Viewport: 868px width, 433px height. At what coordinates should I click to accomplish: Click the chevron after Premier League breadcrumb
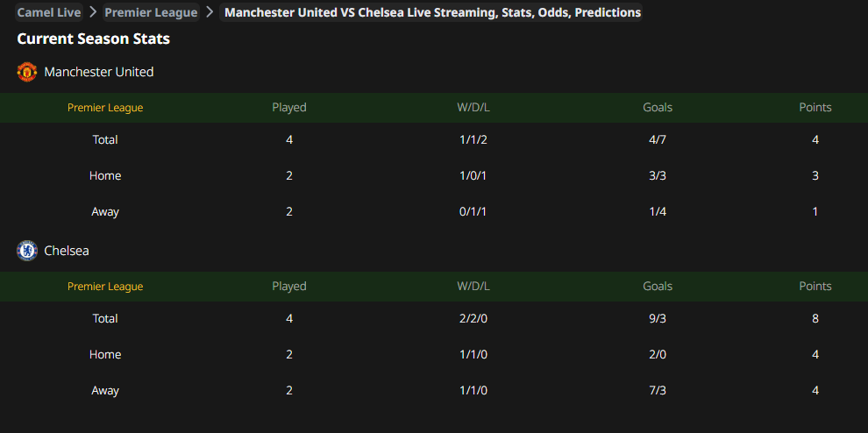tap(210, 12)
